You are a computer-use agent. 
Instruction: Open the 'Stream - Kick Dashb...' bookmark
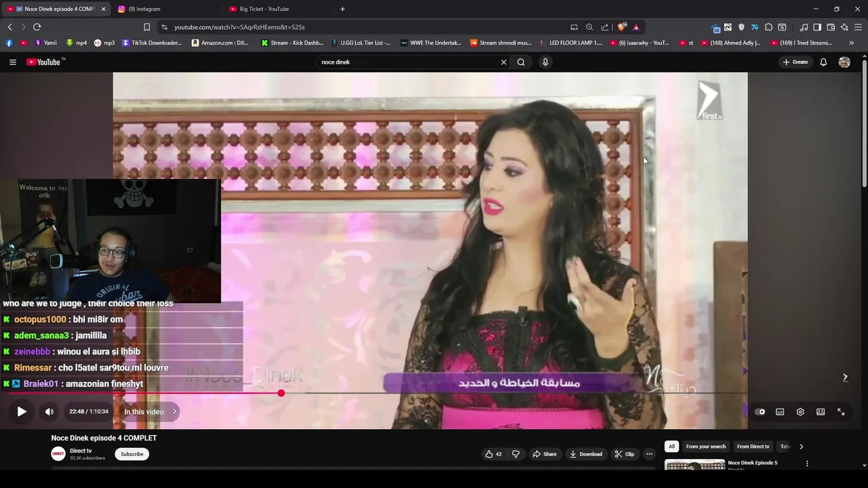(x=292, y=43)
